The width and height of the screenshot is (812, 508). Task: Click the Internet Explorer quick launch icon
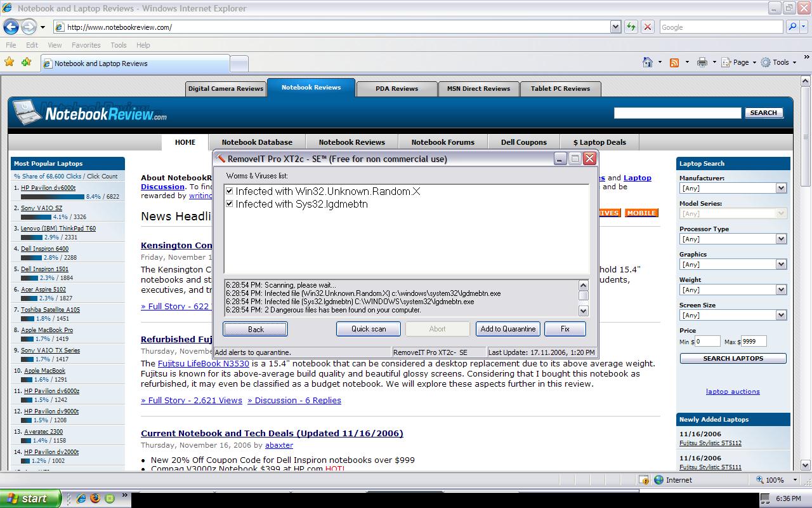81,498
